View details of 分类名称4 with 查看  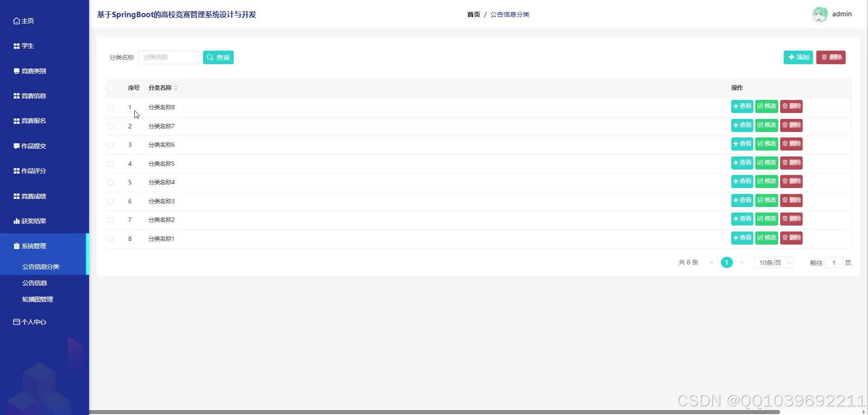[742, 181]
